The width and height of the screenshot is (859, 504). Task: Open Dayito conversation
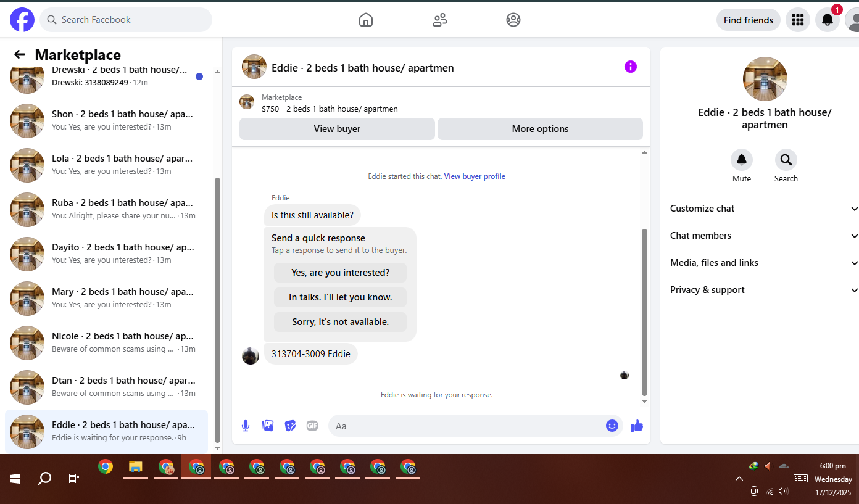click(106, 254)
